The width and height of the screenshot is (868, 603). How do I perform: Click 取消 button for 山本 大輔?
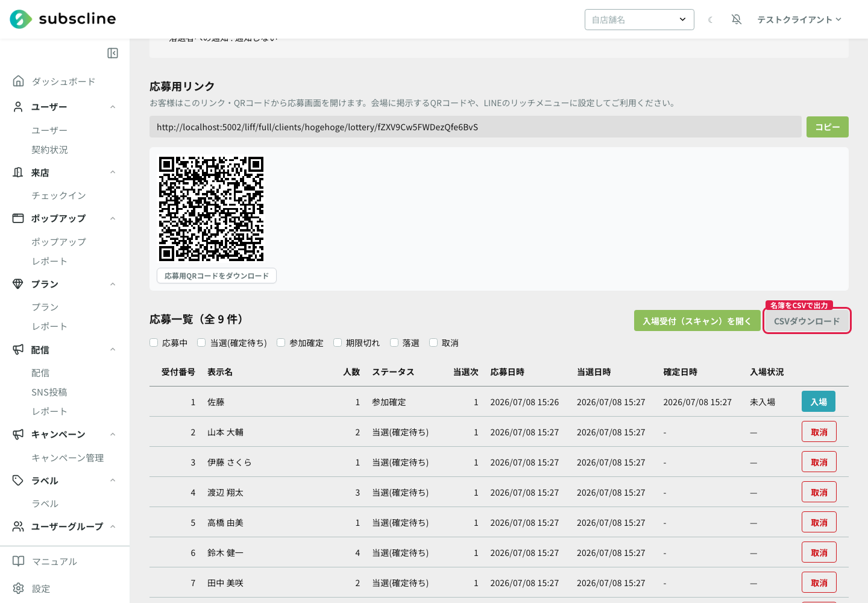point(819,432)
